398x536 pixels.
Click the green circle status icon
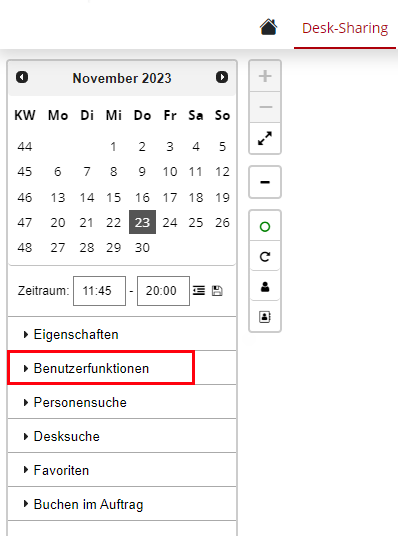[x=265, y=227]
